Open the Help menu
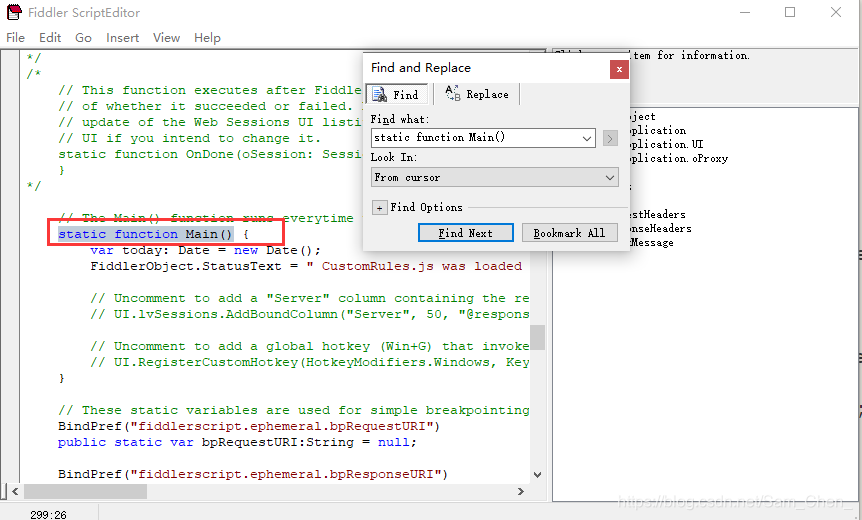862x520 pixels. click(207, 37)
